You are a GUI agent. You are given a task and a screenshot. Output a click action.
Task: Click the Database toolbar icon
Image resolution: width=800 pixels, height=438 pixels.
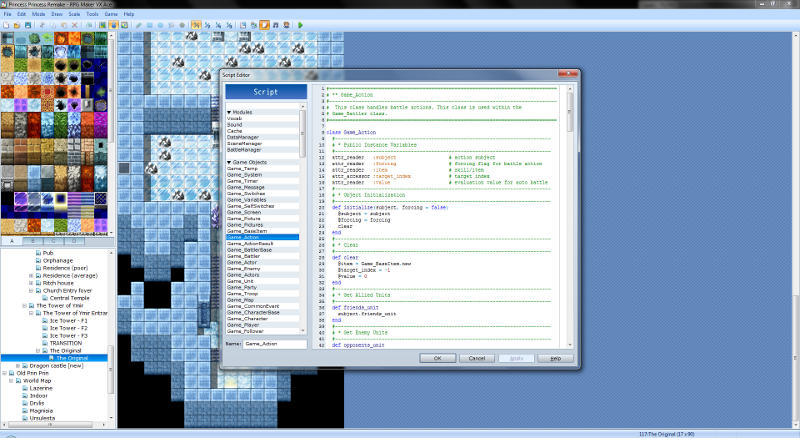tap(242, 24)
